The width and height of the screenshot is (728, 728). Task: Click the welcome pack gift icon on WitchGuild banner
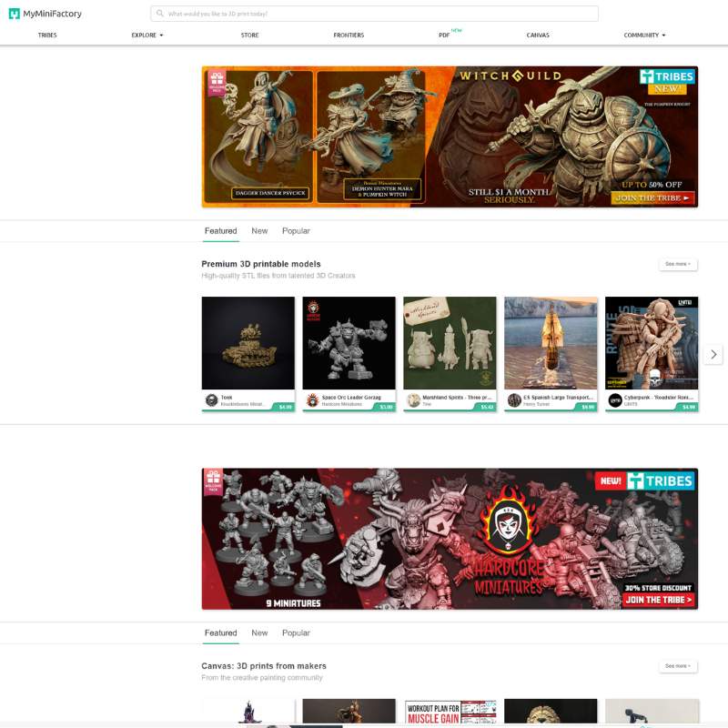pos(217,81)
